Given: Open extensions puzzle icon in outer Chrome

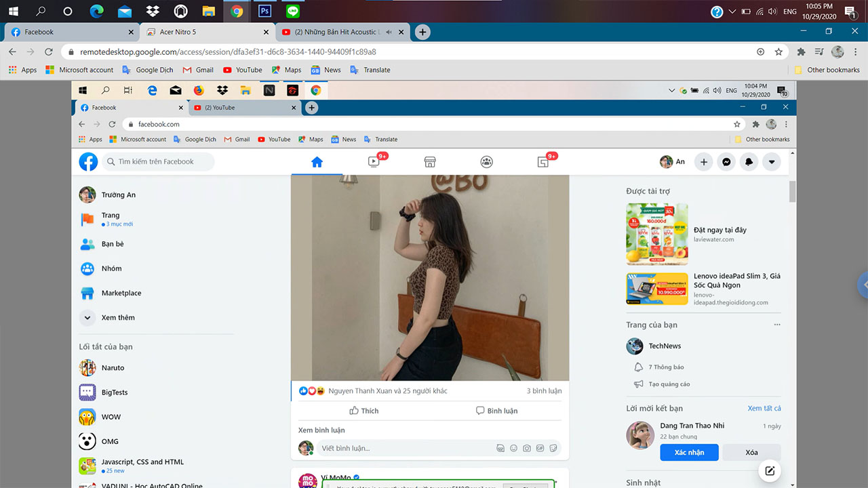Looking at the screenshot, I should (x=801, y=52).
